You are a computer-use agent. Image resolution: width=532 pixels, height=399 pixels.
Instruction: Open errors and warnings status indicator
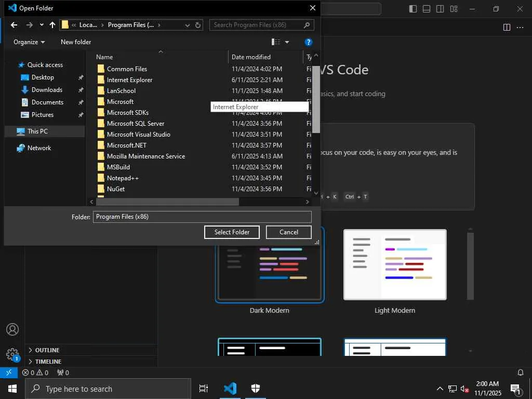(x=35, y=373)
